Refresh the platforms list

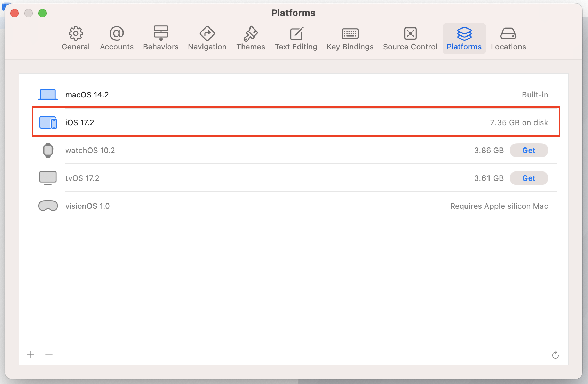pyautogui.click(x=555, y=354)
